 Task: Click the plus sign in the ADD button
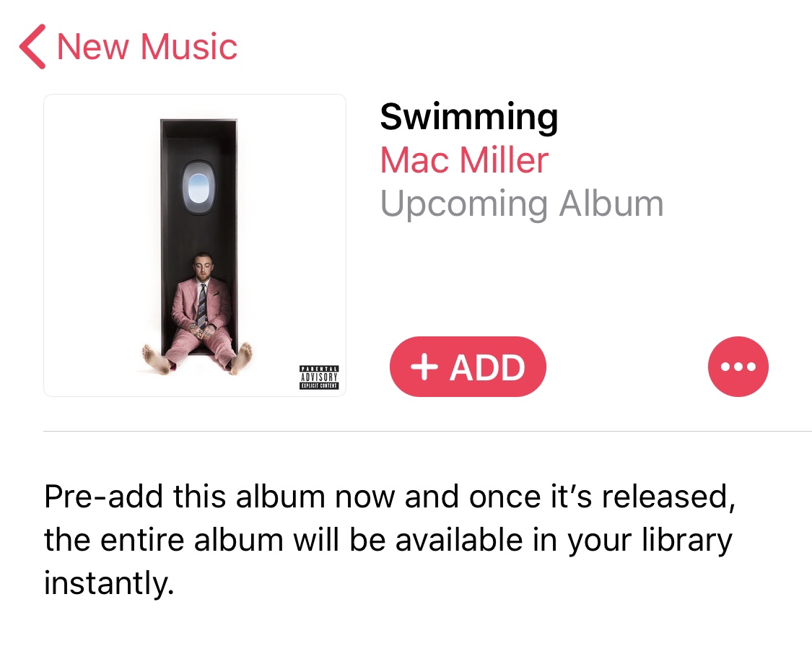pyautogui.click(x=424, y=367)
